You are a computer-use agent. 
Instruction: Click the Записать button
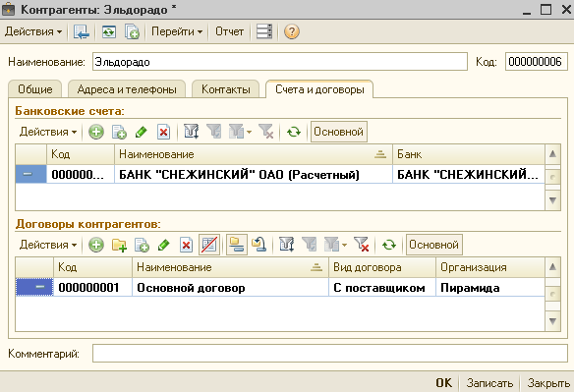[x=489, y=383]
